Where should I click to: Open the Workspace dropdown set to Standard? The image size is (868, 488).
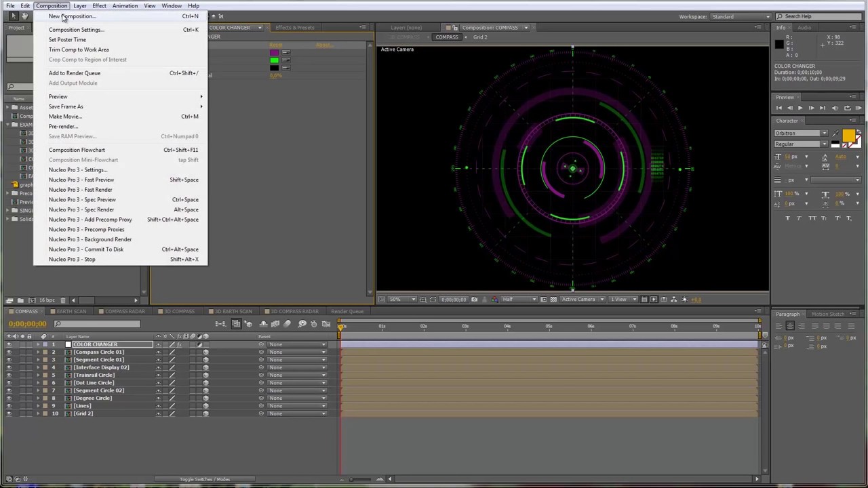(x=740, y=16)
